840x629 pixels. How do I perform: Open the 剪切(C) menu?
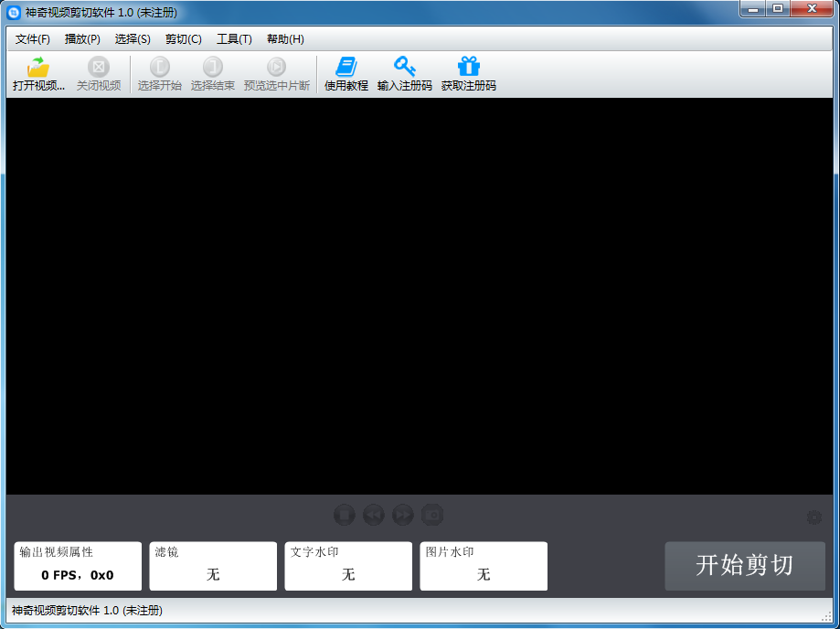point(183,39)
